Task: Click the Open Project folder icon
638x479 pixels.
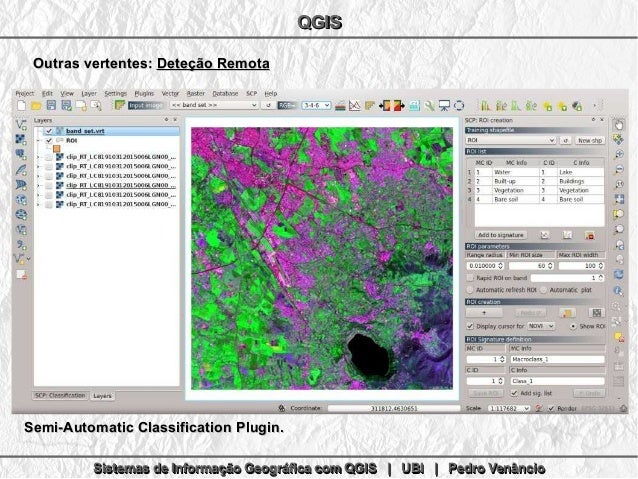Action: click(34, 104)
